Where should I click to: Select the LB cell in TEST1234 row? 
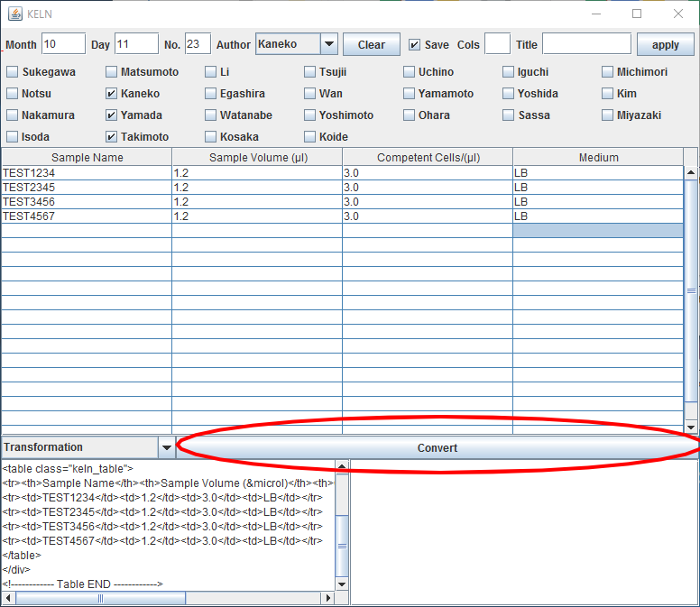[598, 173]
